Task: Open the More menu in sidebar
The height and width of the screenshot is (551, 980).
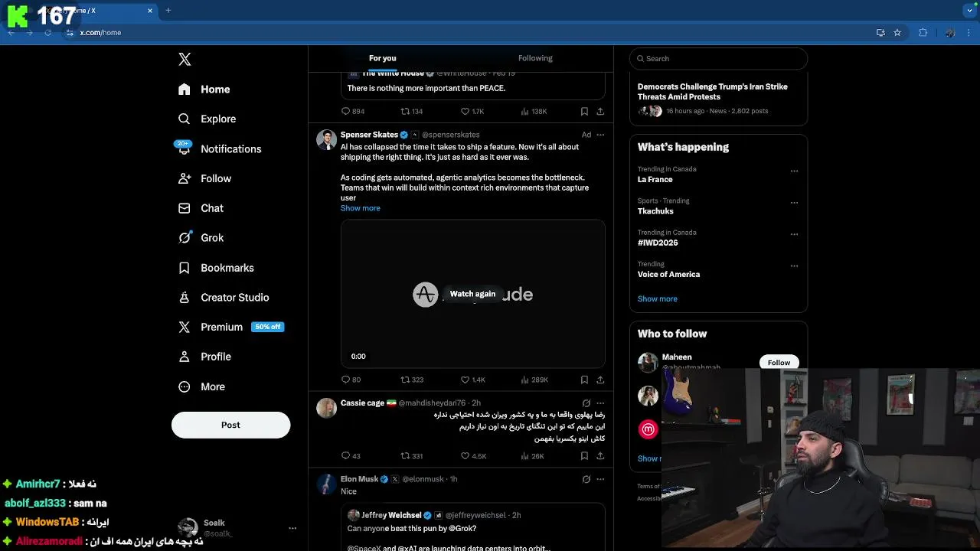Action: pos(201,386)
